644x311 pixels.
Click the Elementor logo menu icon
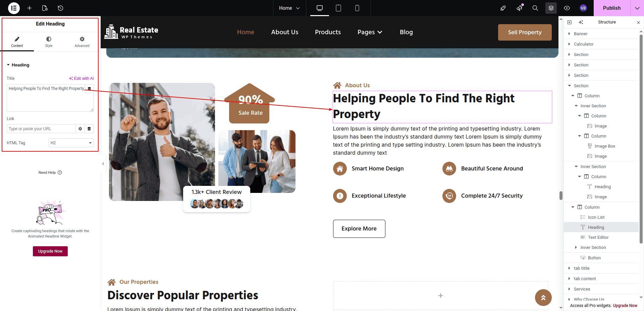pyautogui.click(x=14, y=8)
